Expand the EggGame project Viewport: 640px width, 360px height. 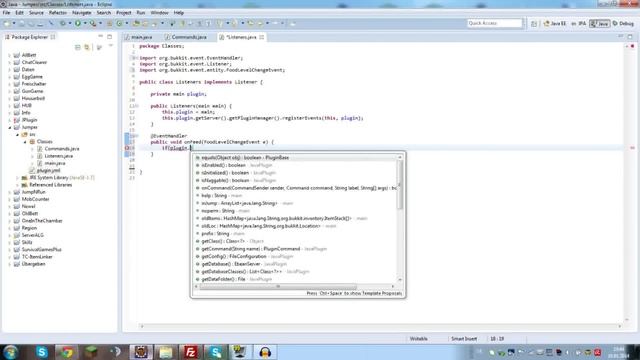pos(9,77)
